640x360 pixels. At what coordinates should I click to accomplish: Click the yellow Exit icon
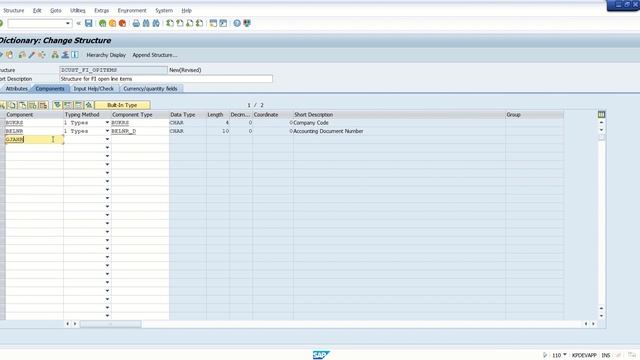pyautogui.click(x=112, y=23)
